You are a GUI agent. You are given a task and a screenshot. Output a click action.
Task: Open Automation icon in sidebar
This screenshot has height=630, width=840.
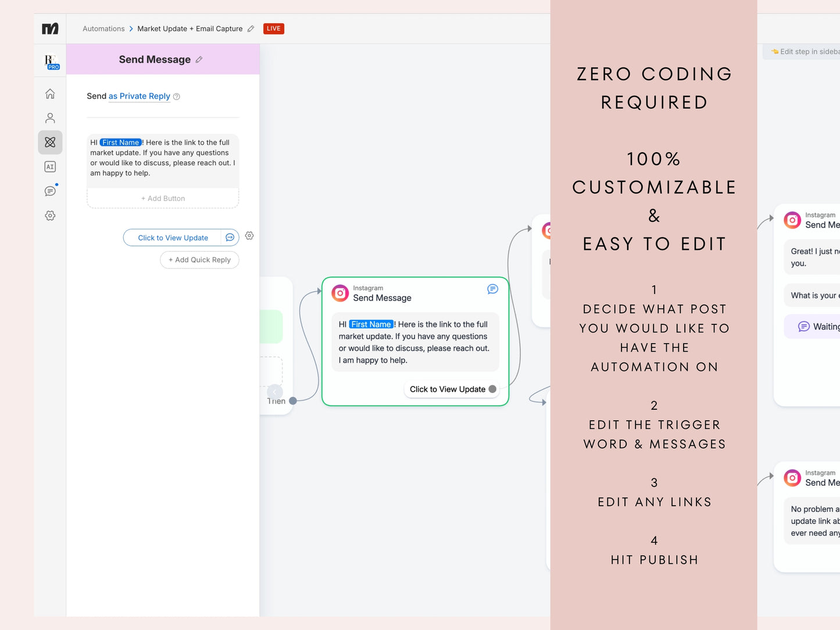pyautogui.click(x=50, y=142)
